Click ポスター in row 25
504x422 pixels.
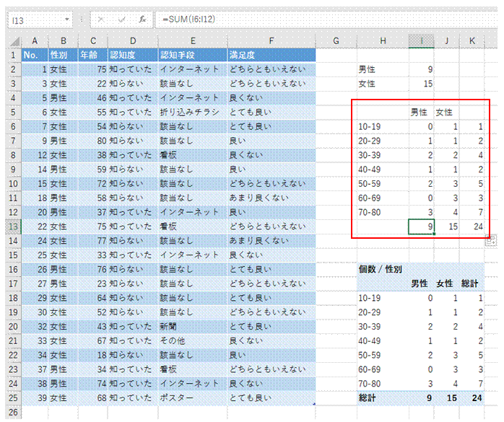pos(176,398)
